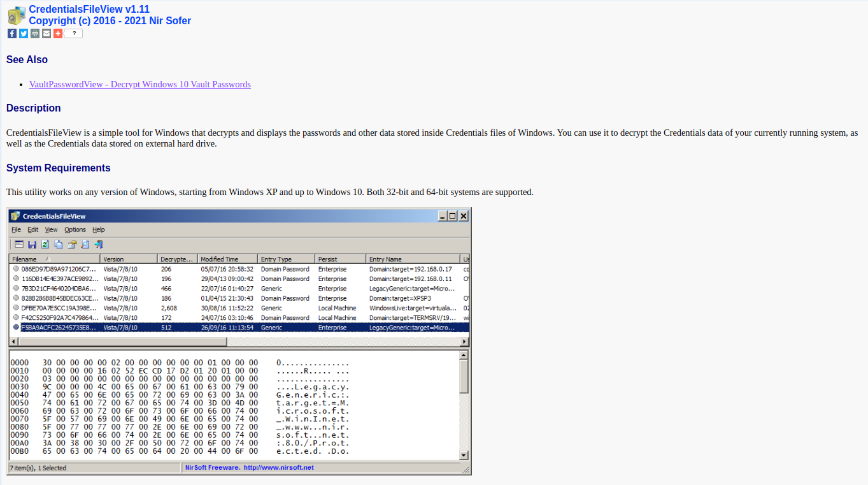Click the app icon in CredentialsFileView title bar

click(15, 216)
